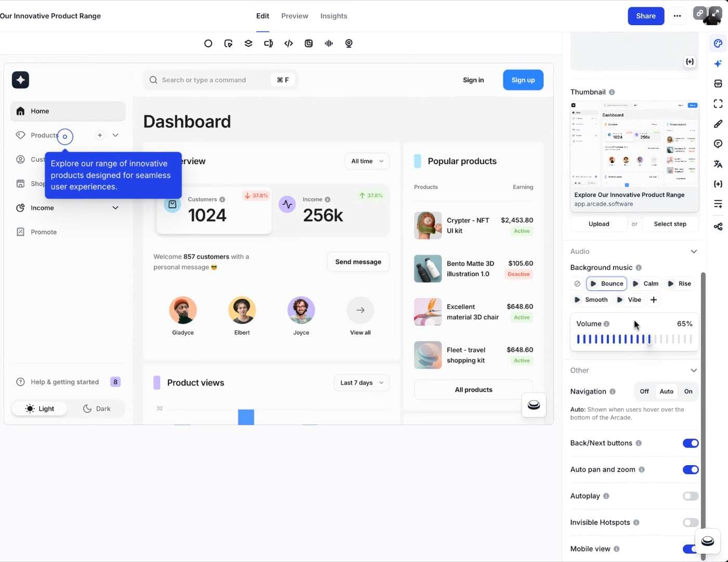Collapse the Other settings section
The width and height of the screenshot is (728, 562).
pyautogui.click(x=693, y=371)
